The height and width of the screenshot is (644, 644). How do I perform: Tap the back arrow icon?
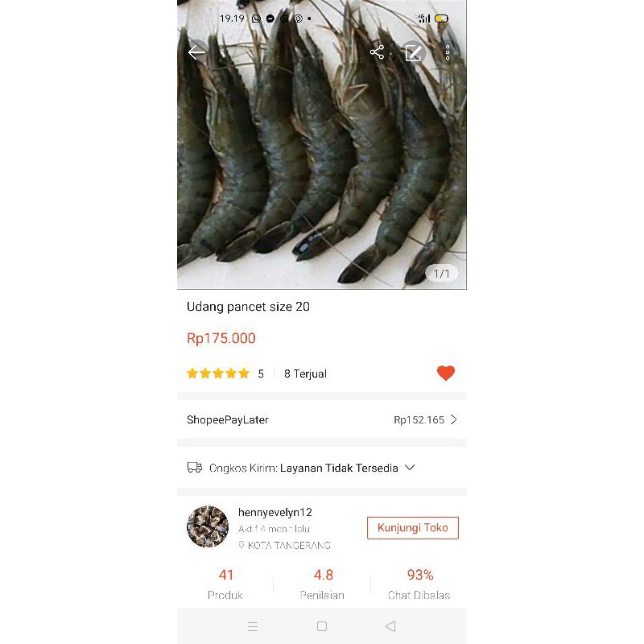[x=196, y=53]
